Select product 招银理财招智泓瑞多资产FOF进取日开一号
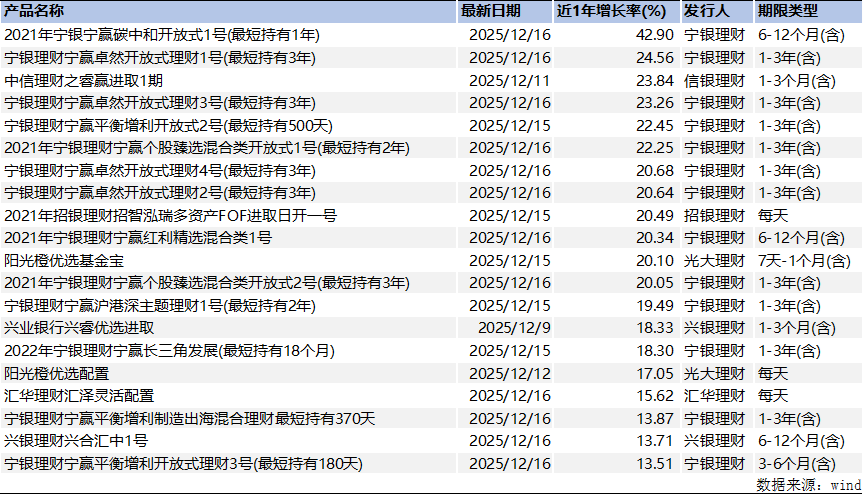This screenshot has height=495, width=865. click(x=170, y=216)
